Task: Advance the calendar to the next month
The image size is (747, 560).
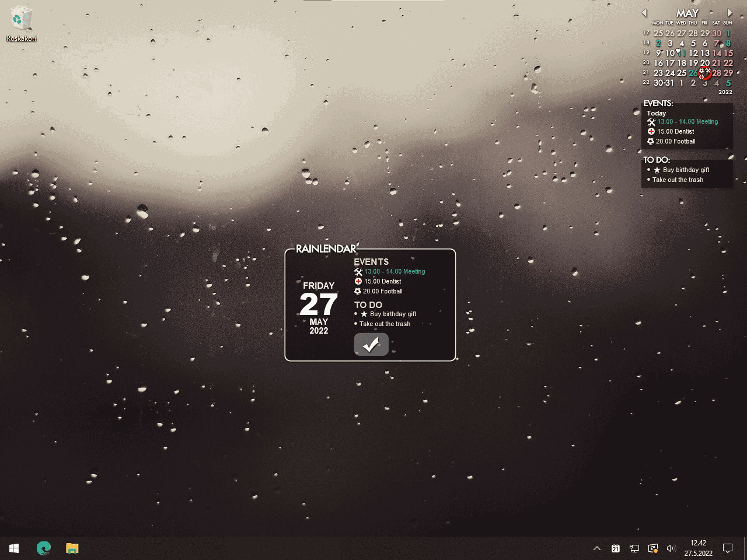Action: [729, 13]
